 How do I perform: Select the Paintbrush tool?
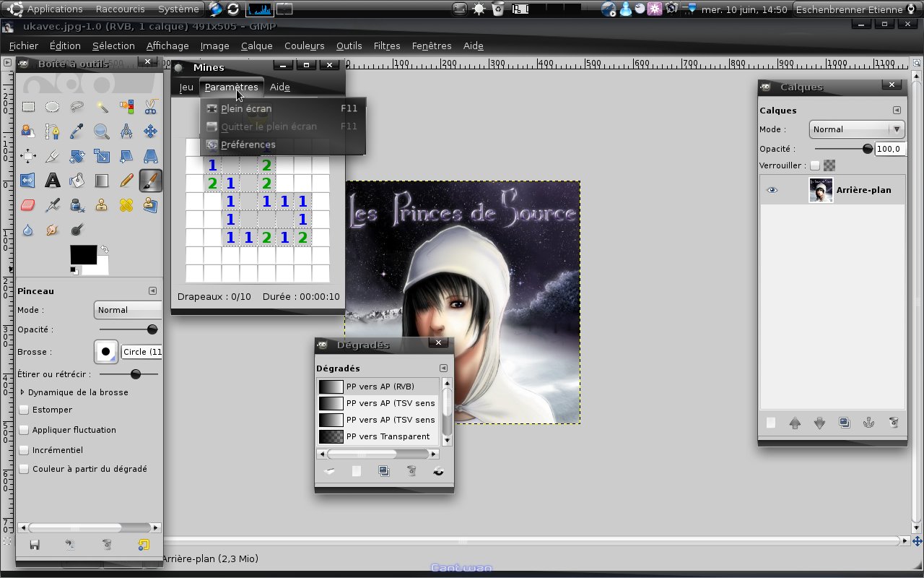150,181
